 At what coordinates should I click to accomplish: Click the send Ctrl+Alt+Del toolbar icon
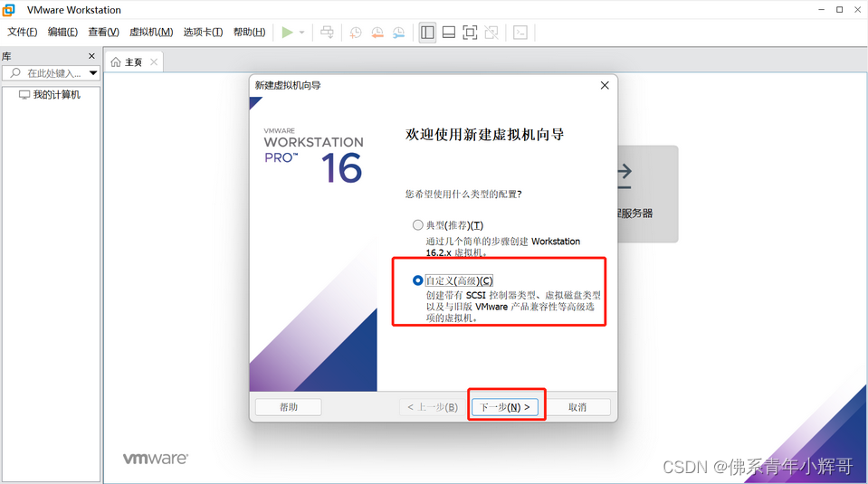coord(327,33)
